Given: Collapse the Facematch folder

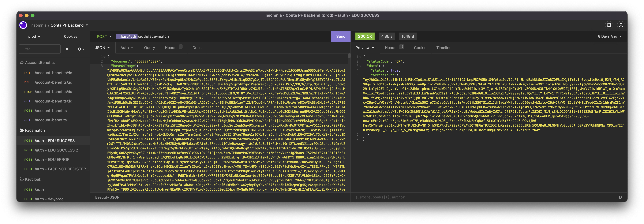Looking at the screenshot, I should (x=35, y=131).
